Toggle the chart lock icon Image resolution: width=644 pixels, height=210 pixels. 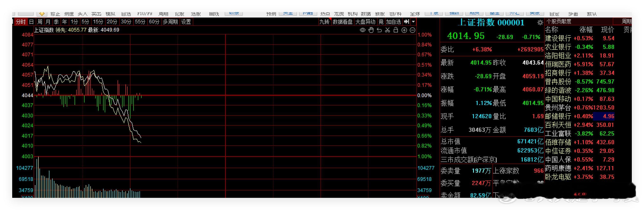(396, 30)
